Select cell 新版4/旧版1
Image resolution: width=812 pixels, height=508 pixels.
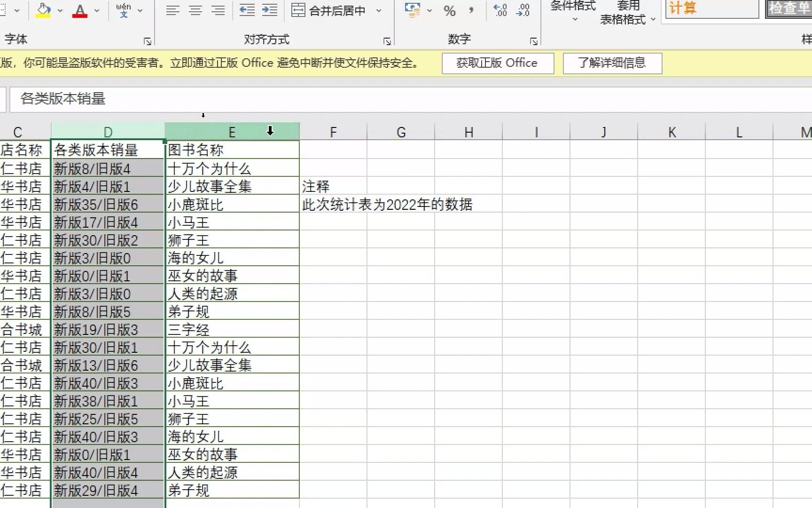pyautogui.click(x=108, y=186)
